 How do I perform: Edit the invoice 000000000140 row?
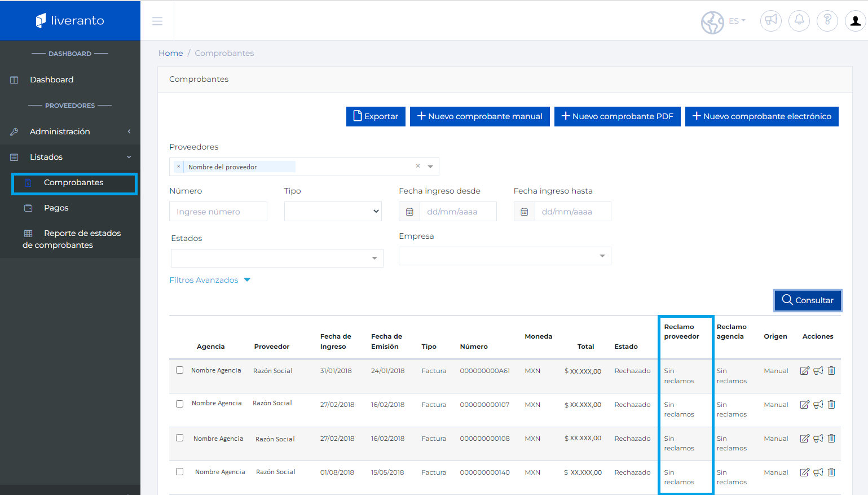coord(805,472)
